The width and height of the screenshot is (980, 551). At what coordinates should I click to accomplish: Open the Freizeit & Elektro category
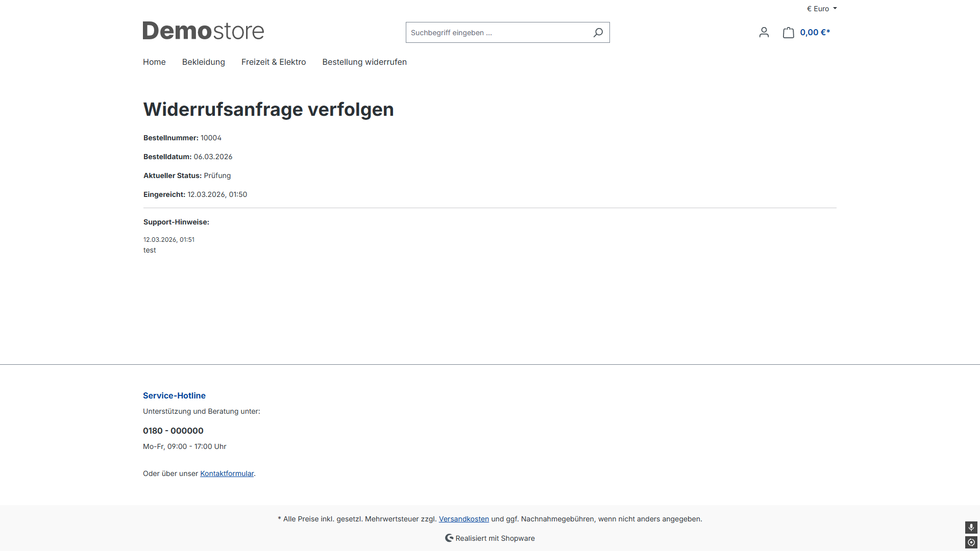[x=274, y=62]
